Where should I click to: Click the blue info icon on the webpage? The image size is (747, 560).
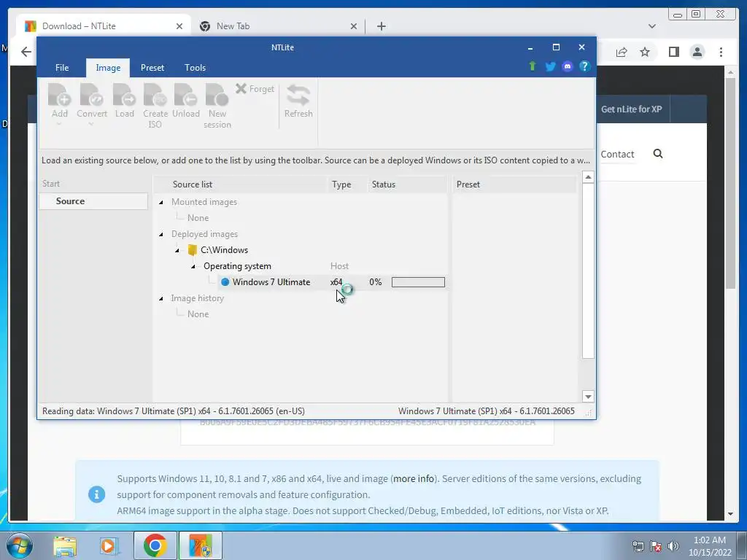tap(97, 494)
